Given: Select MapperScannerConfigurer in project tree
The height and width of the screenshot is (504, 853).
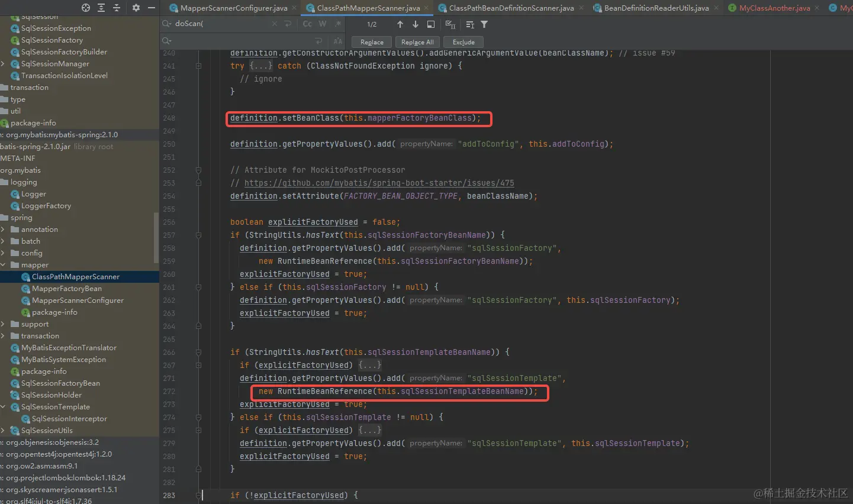Looking at the screenshot, I should point(78,300).
